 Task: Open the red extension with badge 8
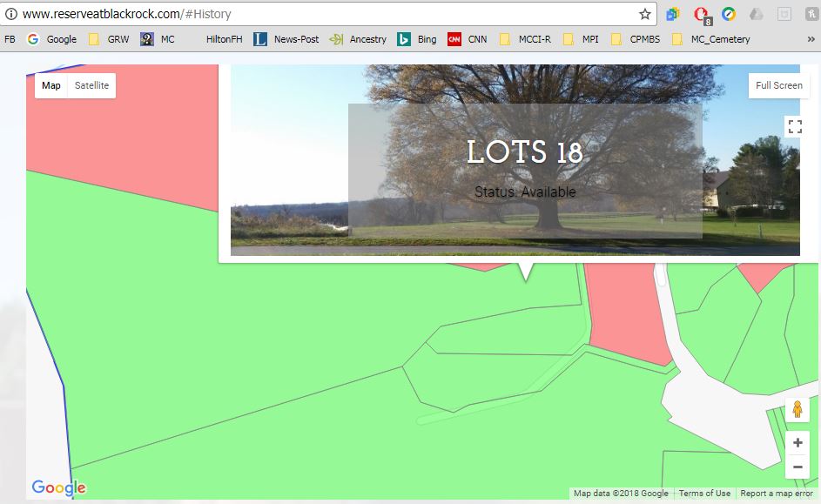(x=702, y=15)
